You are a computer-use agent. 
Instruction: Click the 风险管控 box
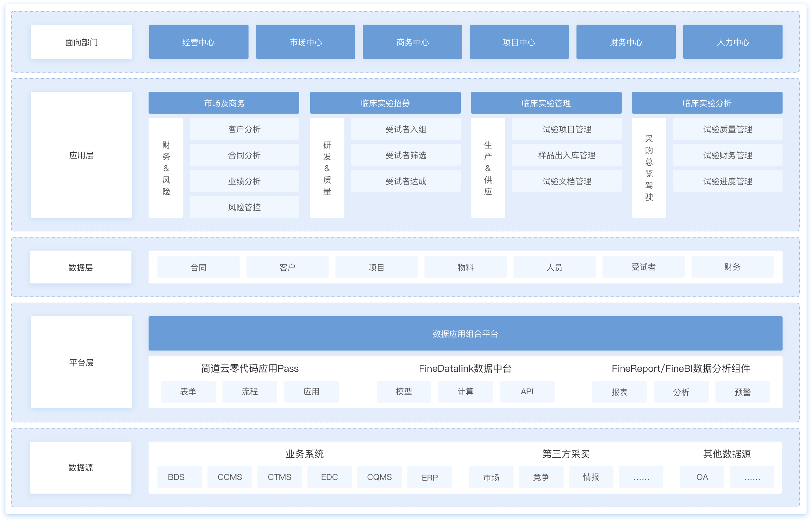pos(244,207)
